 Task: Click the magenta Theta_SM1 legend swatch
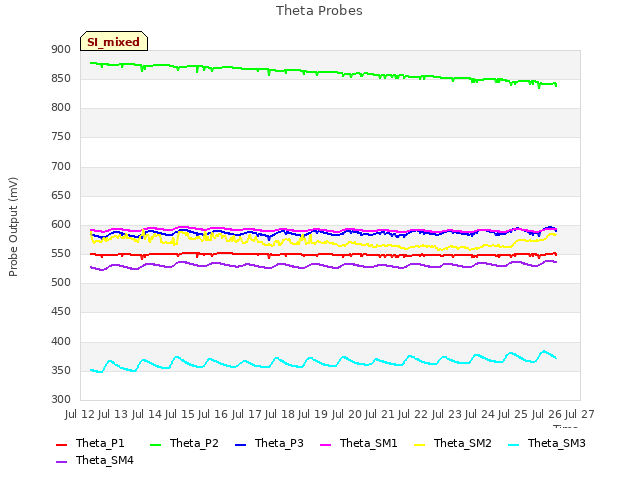(x=326, y=444)
